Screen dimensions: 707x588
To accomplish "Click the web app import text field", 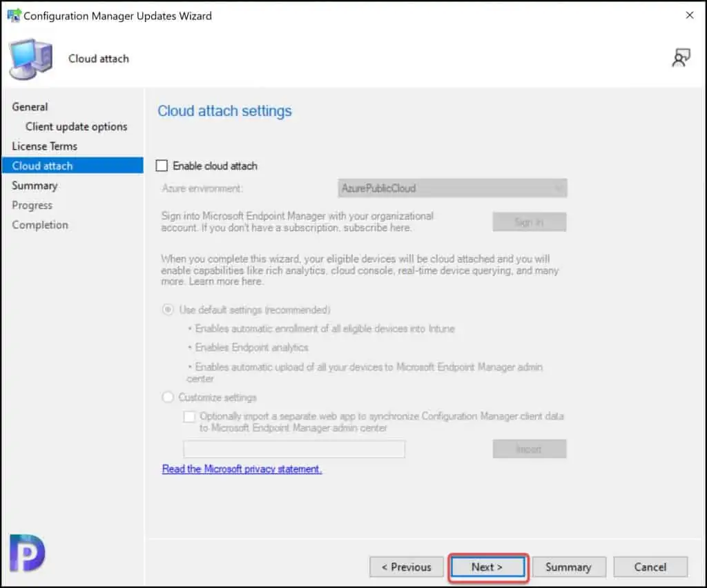I will 294,449.
